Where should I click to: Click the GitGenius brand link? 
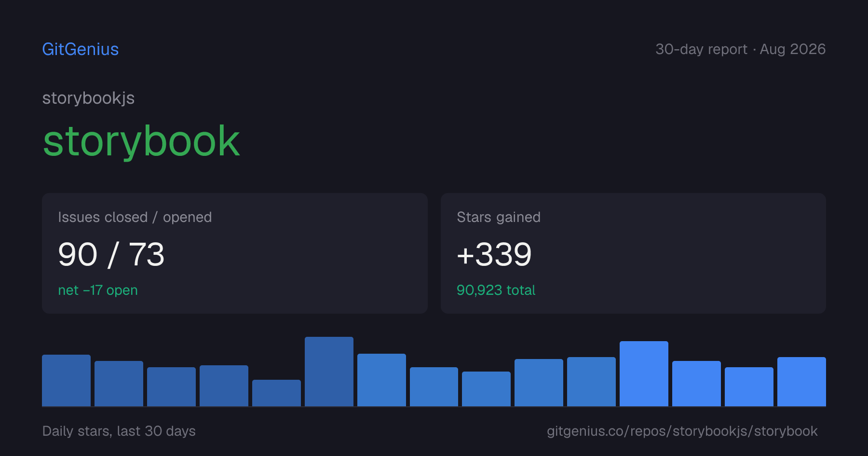pos(81,49)
